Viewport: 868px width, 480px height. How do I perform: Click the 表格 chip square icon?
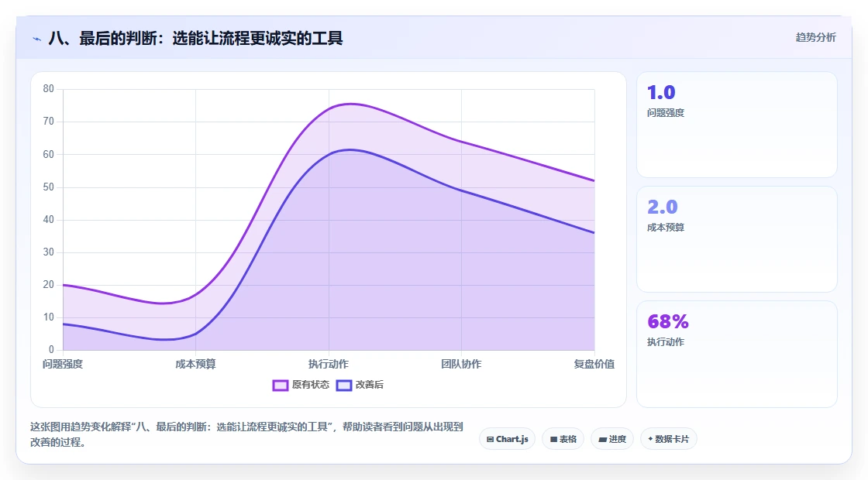pos(553,440)
